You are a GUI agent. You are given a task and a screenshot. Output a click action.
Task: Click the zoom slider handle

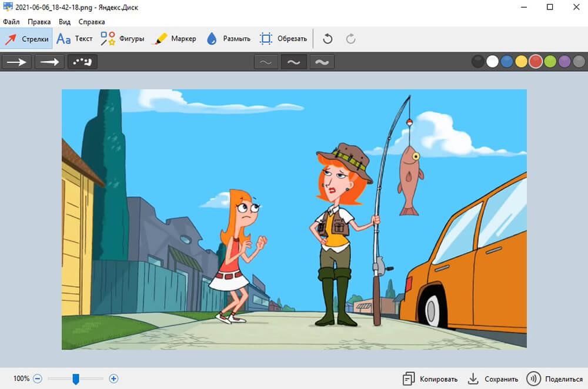click(76, 379)
